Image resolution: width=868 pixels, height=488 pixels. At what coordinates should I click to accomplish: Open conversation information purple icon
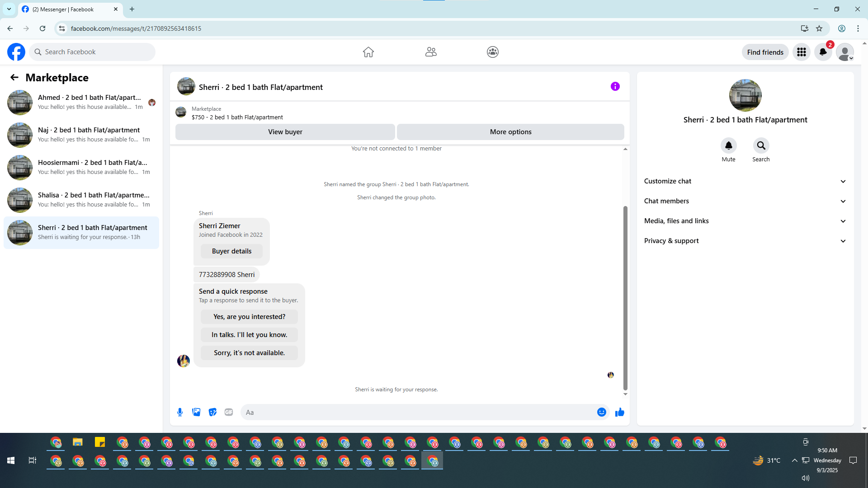[615, 86]
